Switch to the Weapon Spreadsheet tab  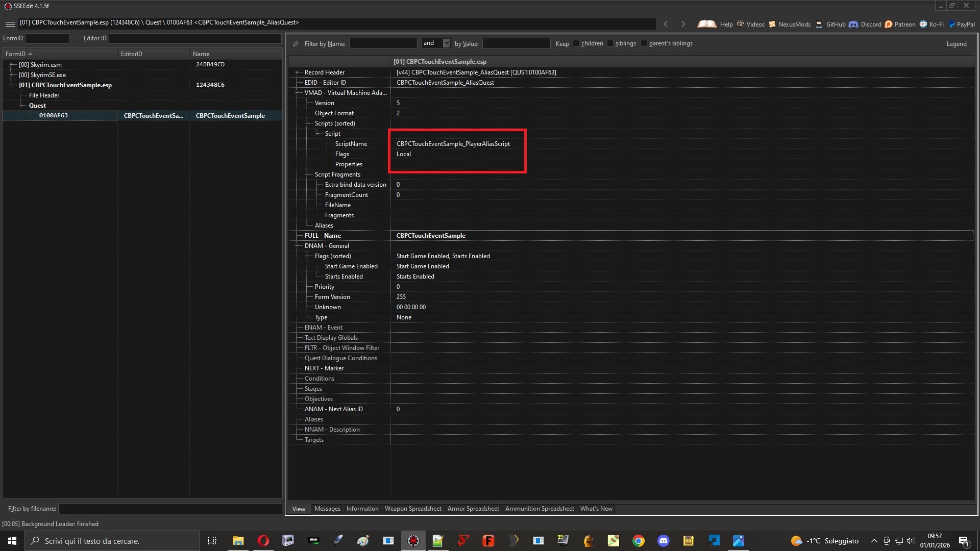tap(413, 509)
